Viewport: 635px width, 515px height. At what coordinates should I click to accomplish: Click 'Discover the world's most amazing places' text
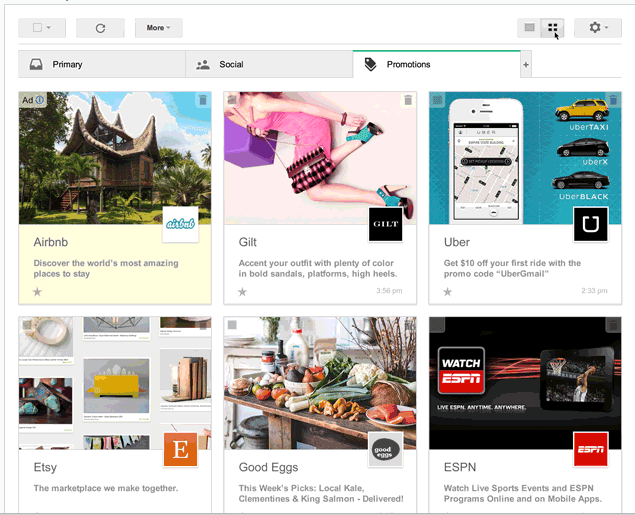click(106, 268)
